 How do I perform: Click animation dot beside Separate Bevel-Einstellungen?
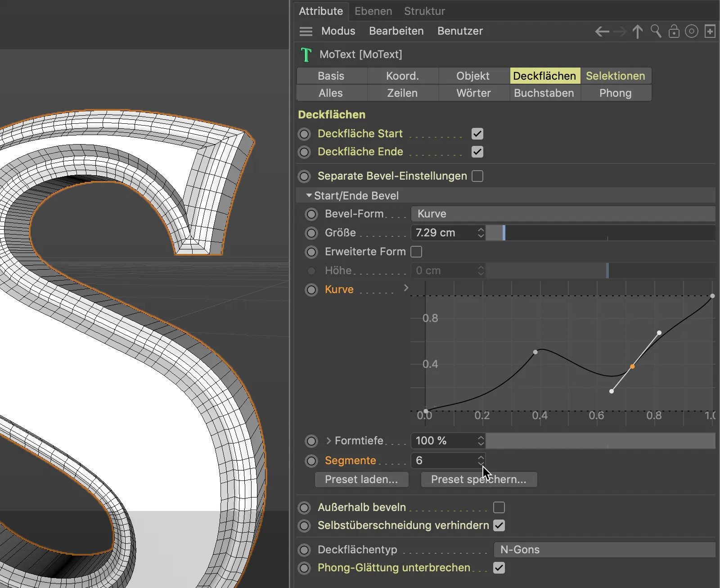tap(305, 176)
